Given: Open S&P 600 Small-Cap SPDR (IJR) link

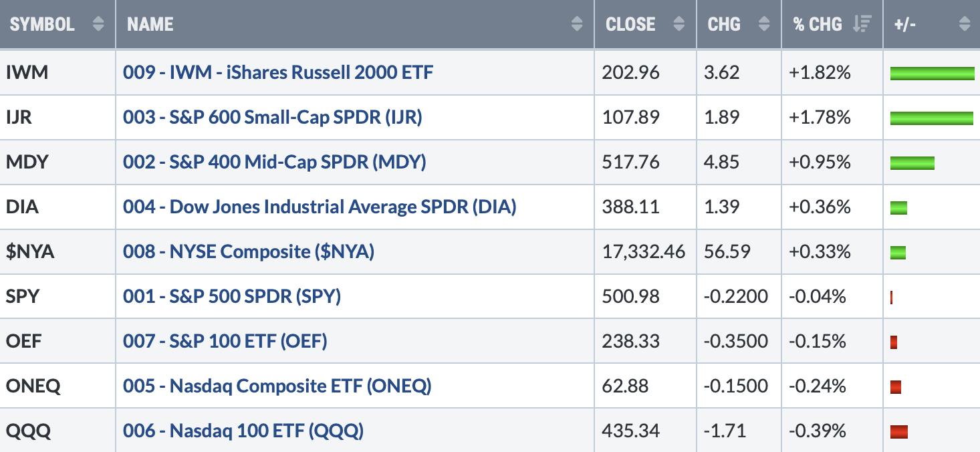Looking at the screenshot, I should coord(273,117).
